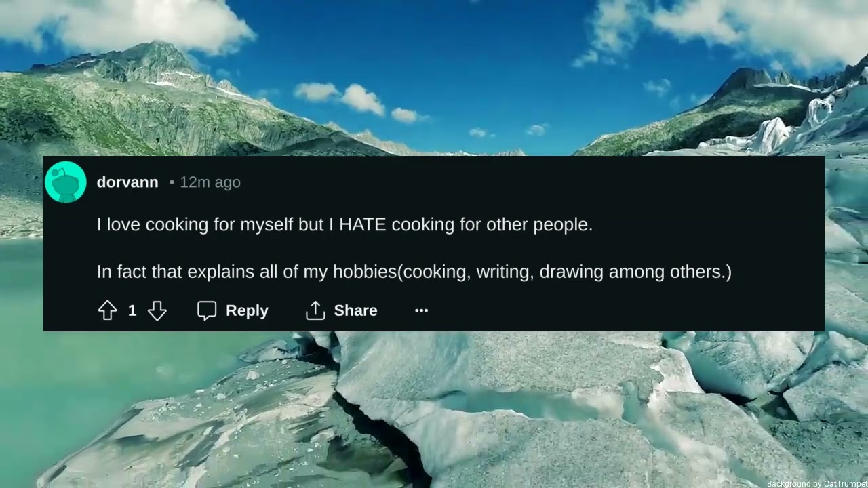868x488 pixels.
Task: Click the Share button label
Action: 355,310
